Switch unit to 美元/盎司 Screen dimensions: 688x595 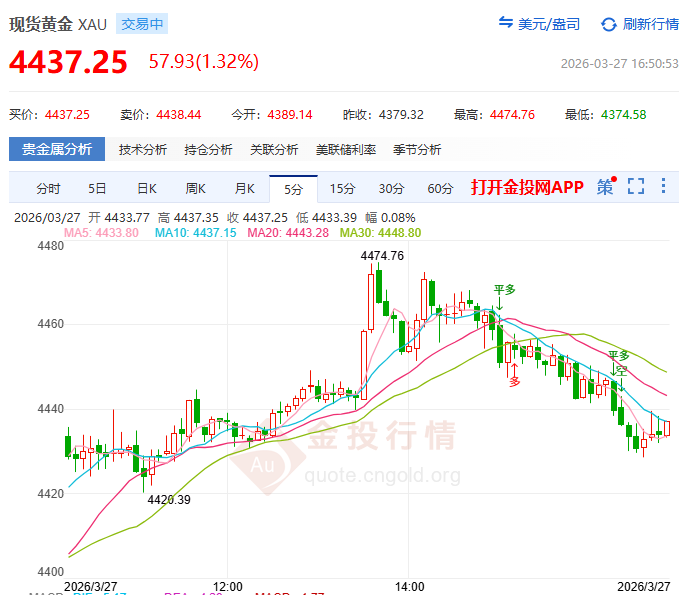(x=549, y=24)
